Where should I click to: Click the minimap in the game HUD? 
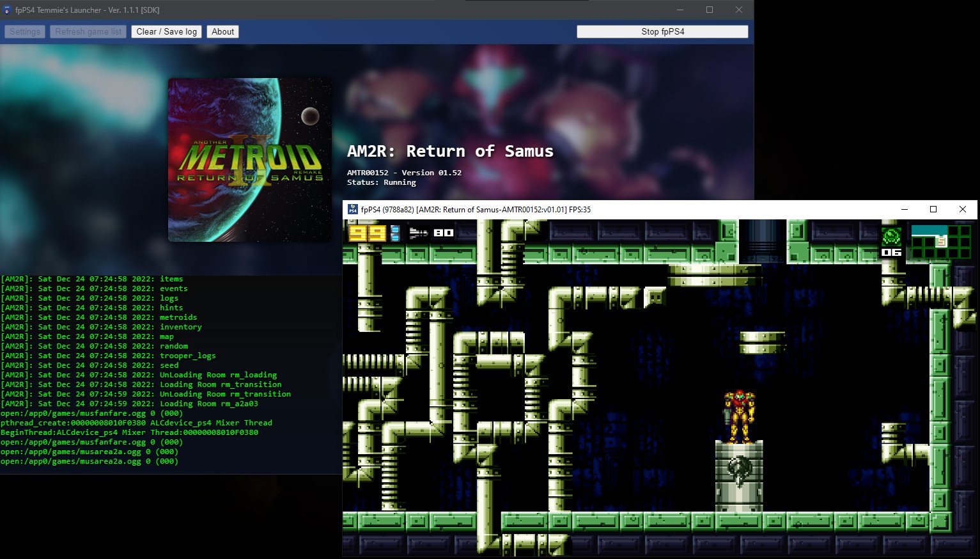940,240
